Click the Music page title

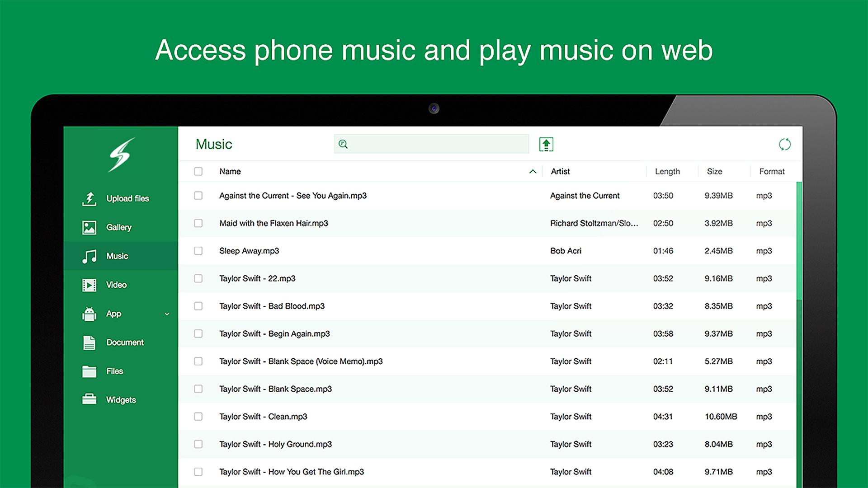(x=214, y=144)
